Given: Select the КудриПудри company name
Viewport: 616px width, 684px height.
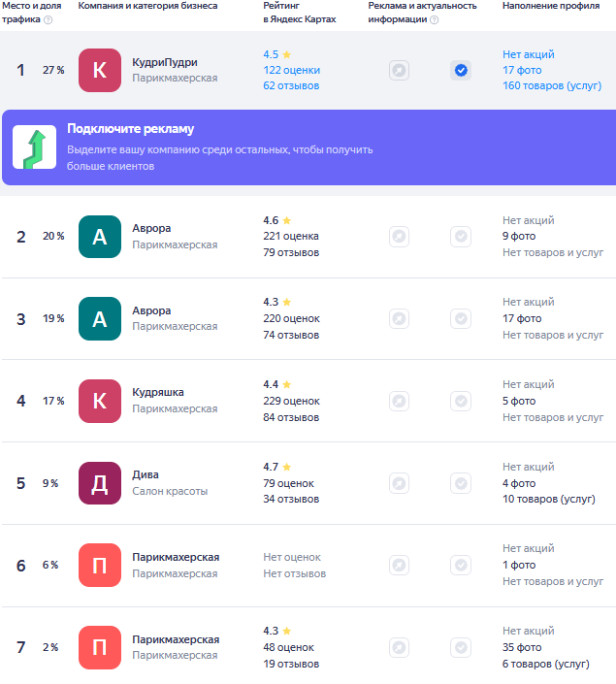Looking at the screenshot, I should click(x=165, y=62).
